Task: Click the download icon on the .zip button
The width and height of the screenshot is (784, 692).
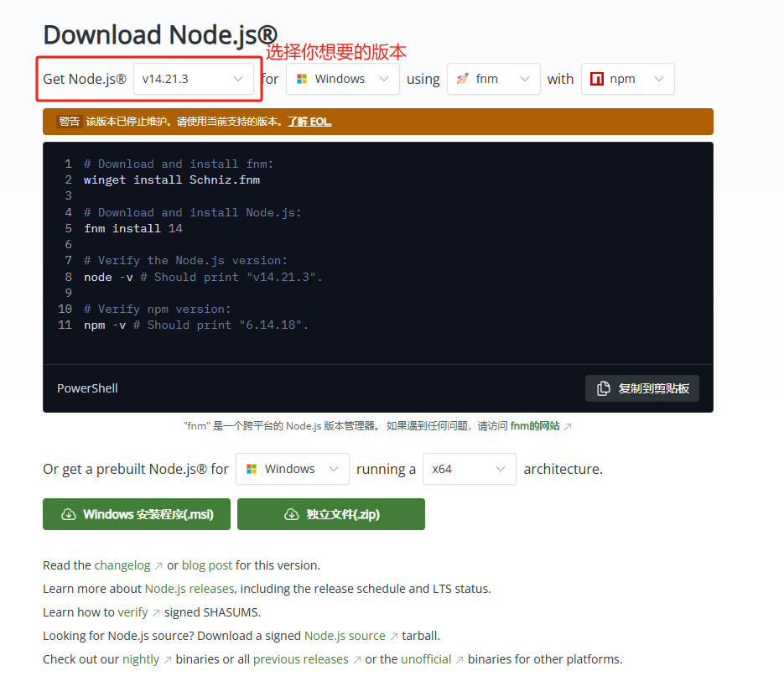Action: click(x=292, y=514)
